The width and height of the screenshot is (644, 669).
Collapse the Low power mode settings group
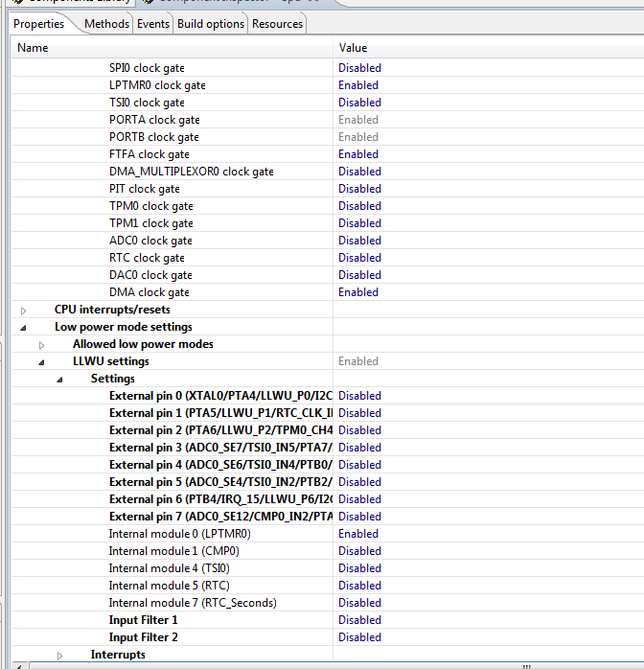point(24,328)
